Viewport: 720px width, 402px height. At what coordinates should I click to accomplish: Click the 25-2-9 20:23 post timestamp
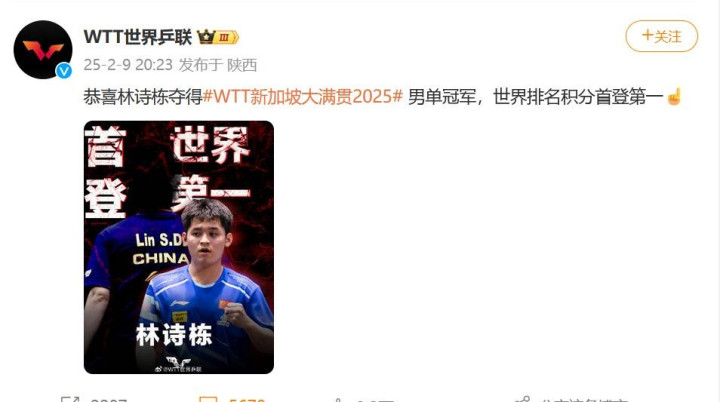coord(128,65)
